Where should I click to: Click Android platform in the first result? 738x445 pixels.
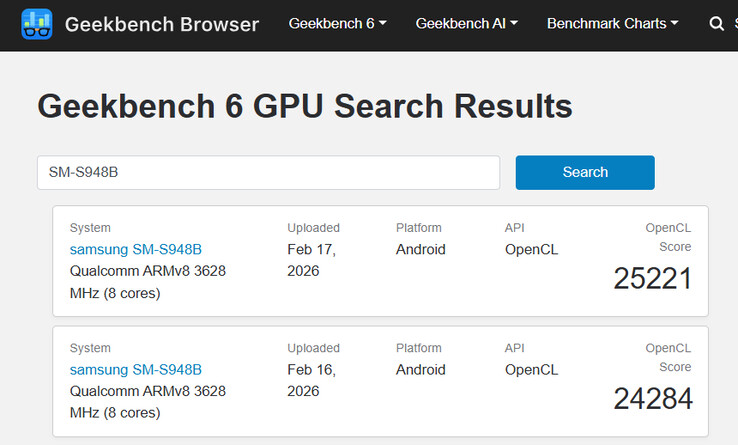421,249
